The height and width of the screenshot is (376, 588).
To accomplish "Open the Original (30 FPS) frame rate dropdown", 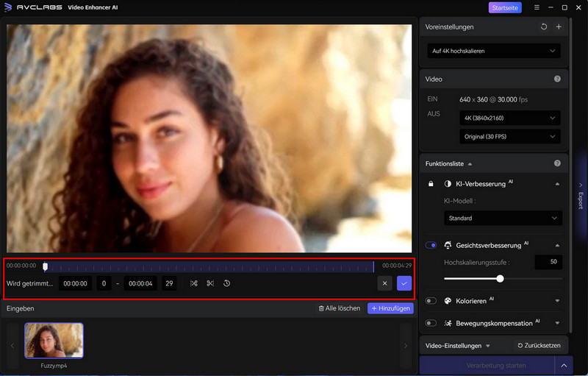I will tap(510, 137).
